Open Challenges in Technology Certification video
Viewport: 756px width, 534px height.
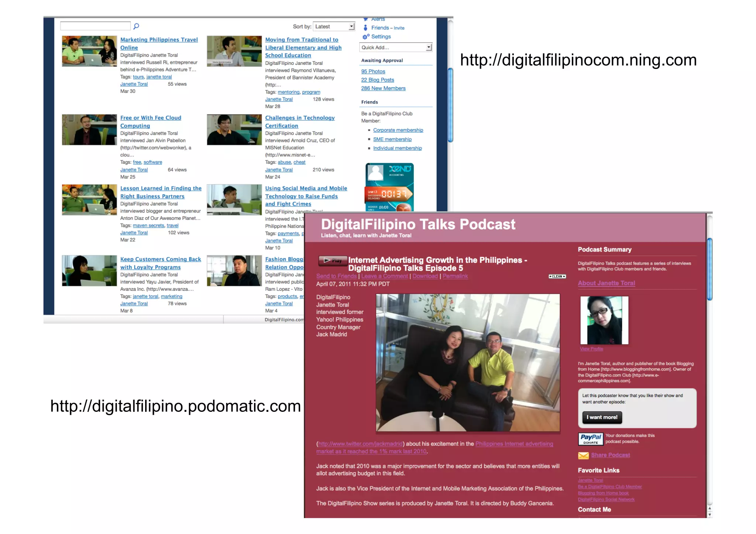(300, 122)
